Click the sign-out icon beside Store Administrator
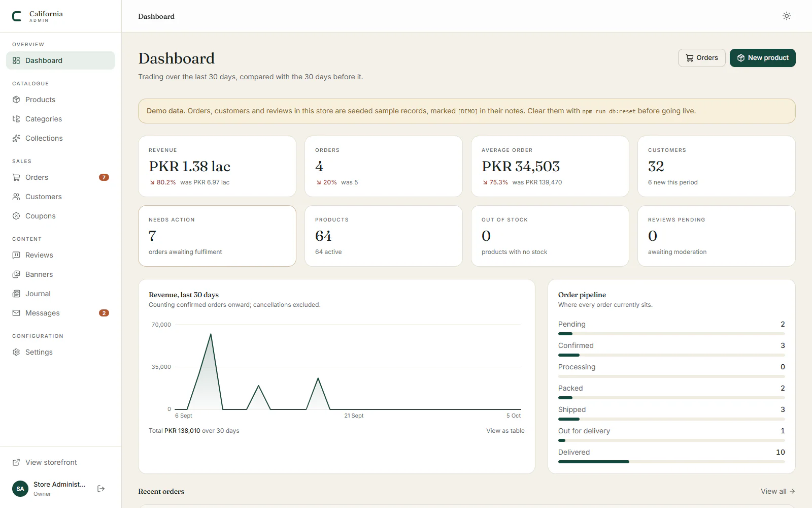Image resolution: width=812 pixels, height=508 pixels. click(101, 489)
